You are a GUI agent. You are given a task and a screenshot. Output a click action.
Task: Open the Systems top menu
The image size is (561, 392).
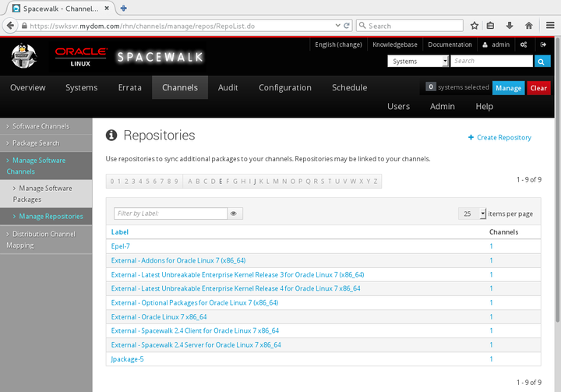point(82,88)
